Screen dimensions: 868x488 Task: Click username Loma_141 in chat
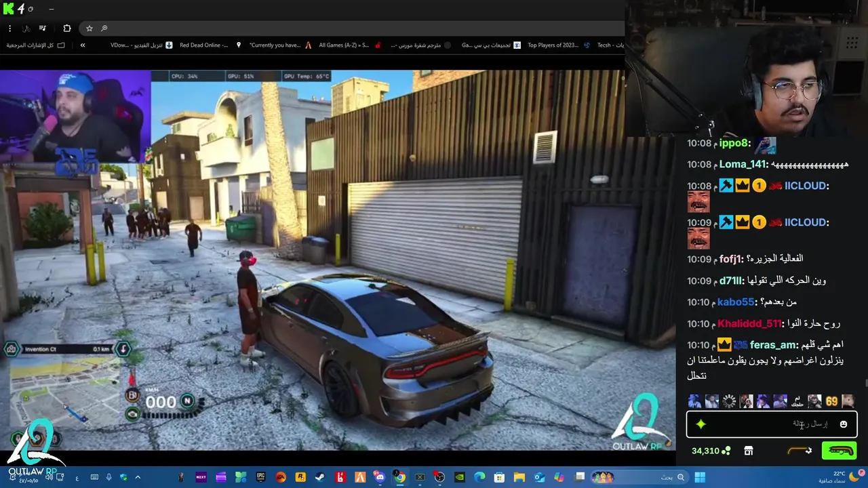click(744, 164)
